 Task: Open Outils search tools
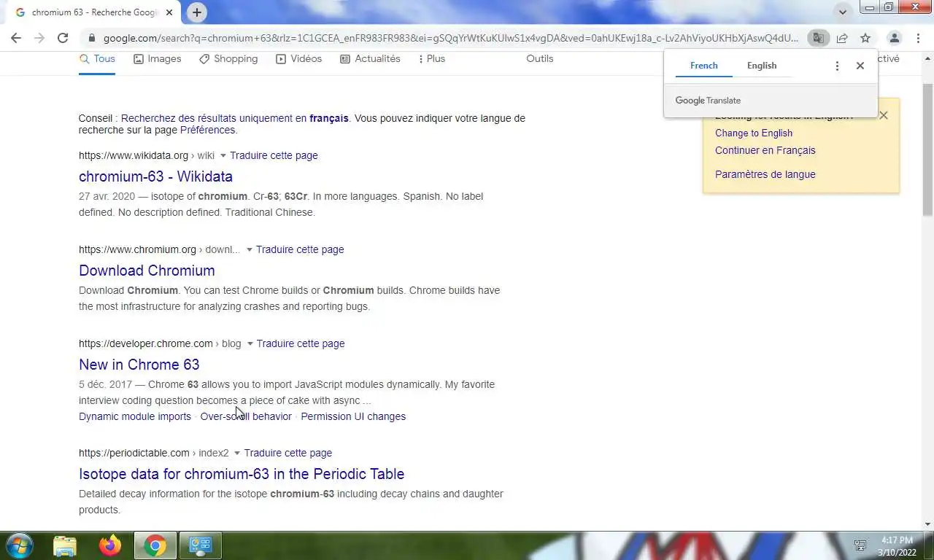point(540,58)
